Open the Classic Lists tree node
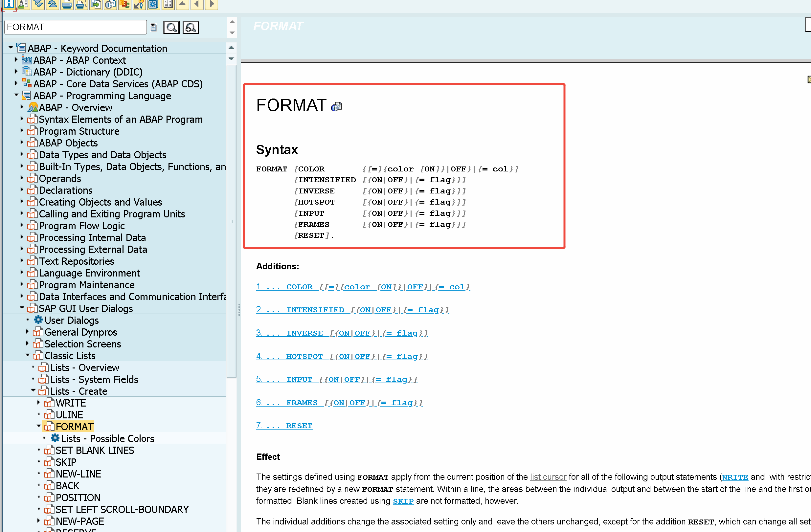This screenshot has width=811, height=532. click(28, 355)
